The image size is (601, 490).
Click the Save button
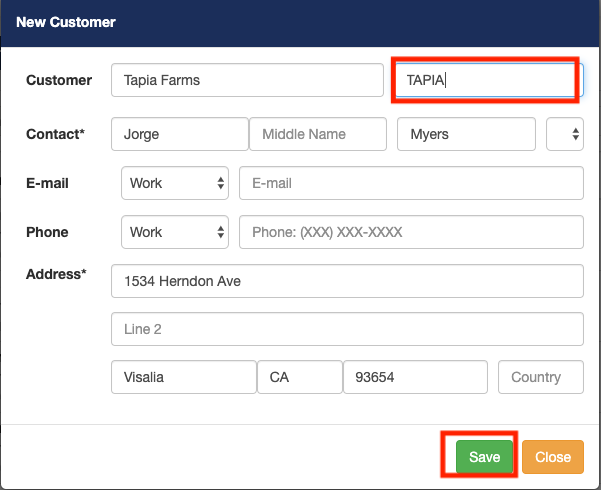[x=484, y=457]
